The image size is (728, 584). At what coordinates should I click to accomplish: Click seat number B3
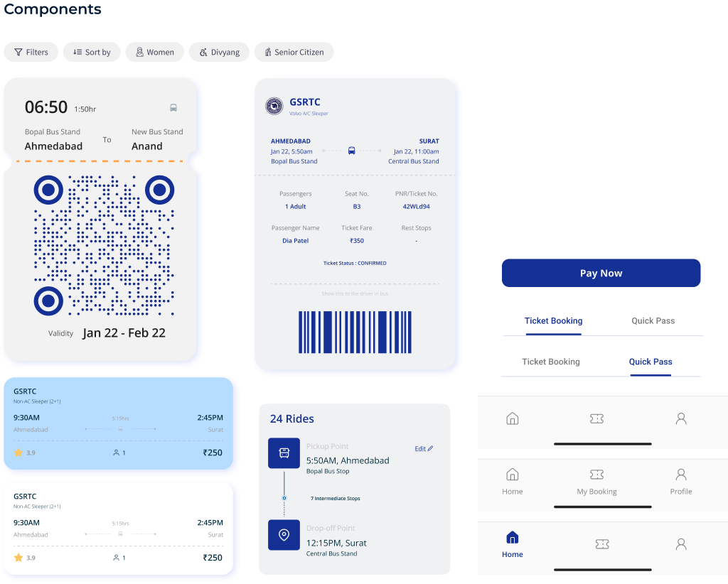[x=357, y=207]
